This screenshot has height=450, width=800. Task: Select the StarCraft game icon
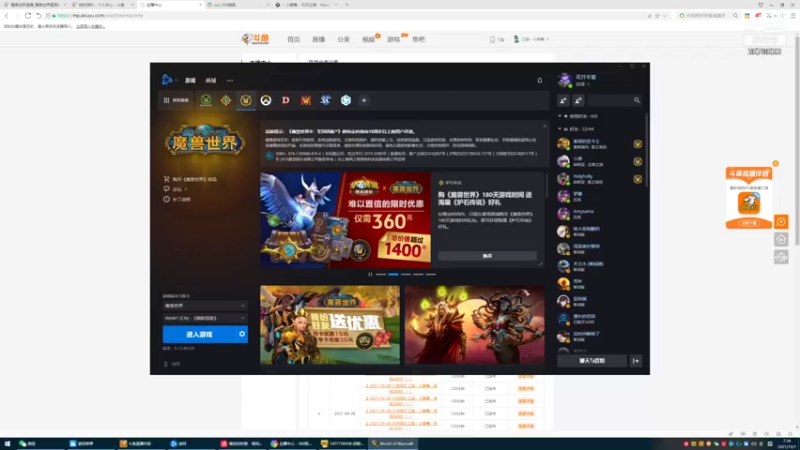pyautogui.click(x=326, y=100)
